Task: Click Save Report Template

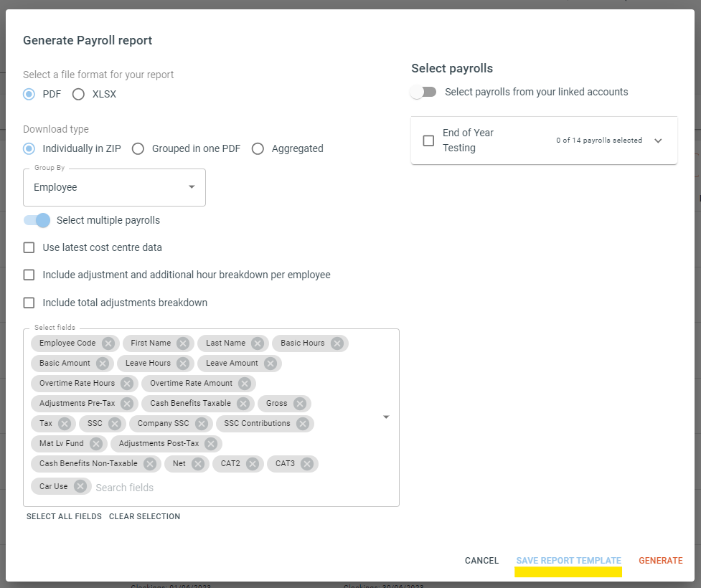Action: click(x=569, y=561)
